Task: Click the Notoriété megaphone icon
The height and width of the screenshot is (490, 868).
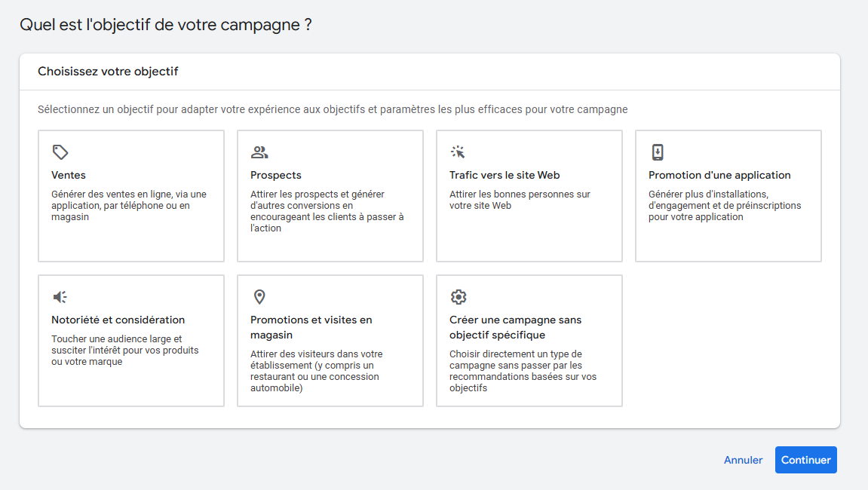Action: tap(60, 297)
